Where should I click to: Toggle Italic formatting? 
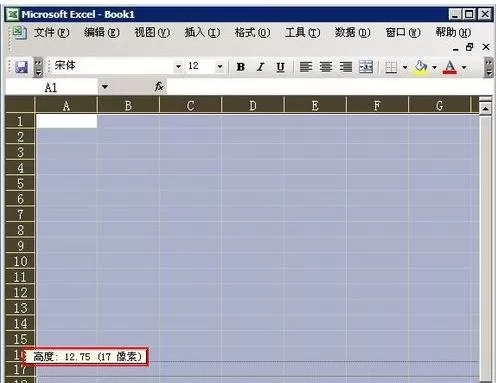pyautogui.click(x=260, y=67)
